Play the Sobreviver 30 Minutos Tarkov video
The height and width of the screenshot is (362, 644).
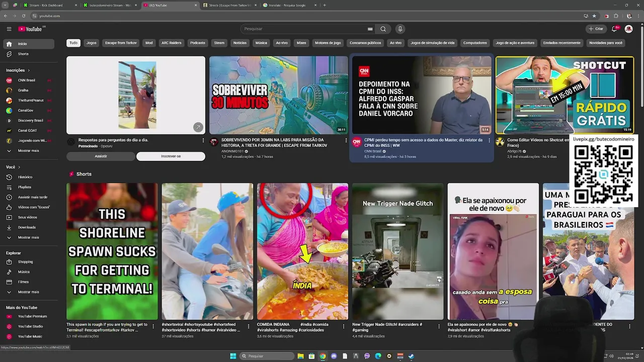279,95
